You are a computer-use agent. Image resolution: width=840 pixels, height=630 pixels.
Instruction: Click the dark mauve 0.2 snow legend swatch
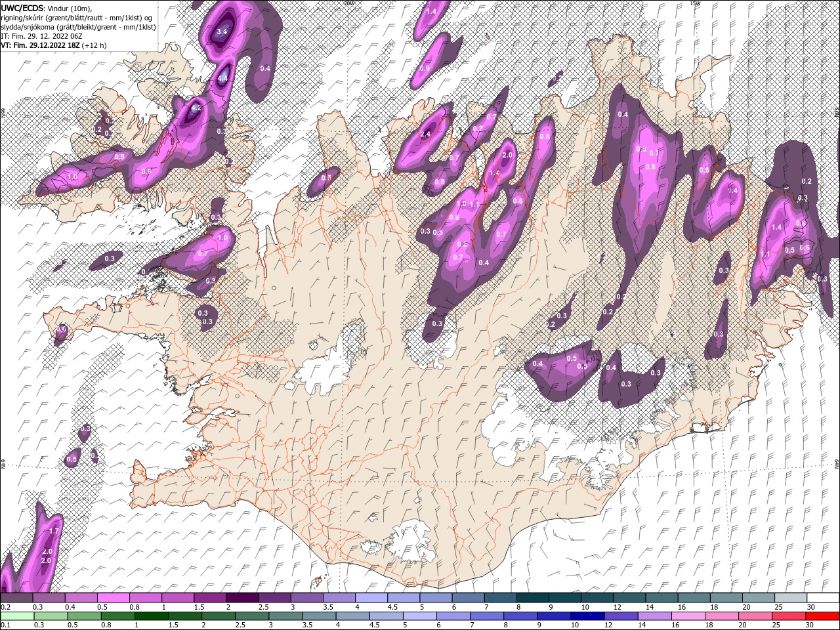pos(16,598)
